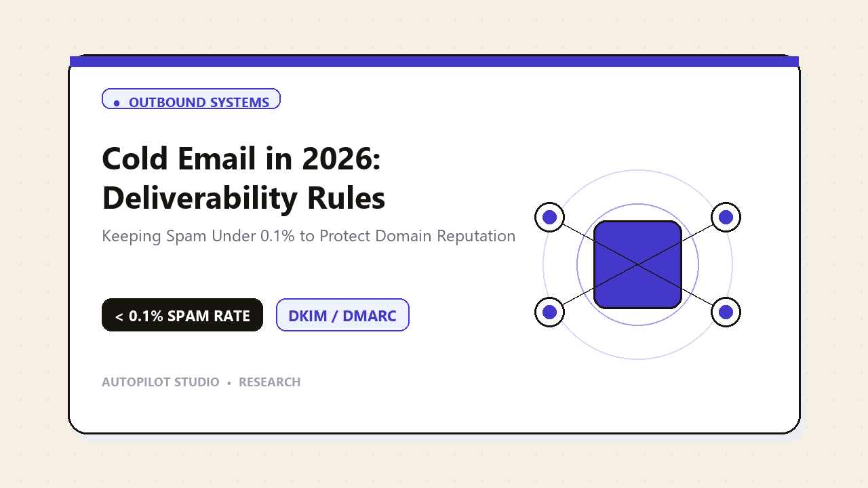Click the central purple square in the diagram
This screenshot has width=868, height=488.
637,264
